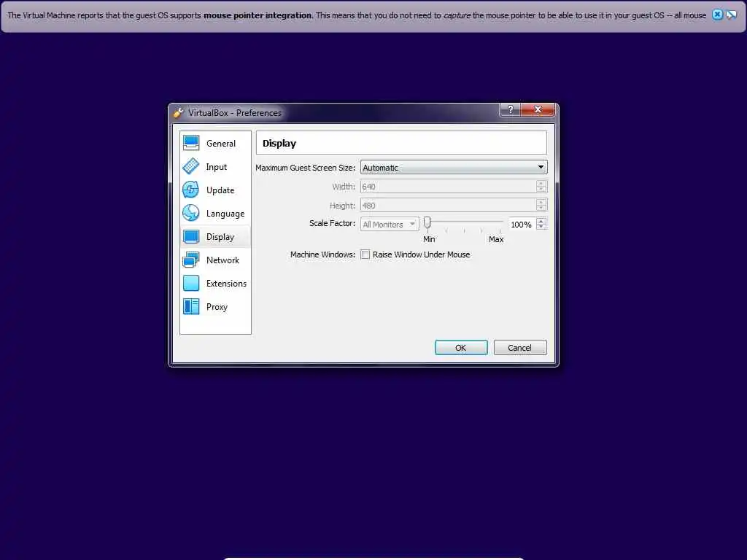Viewport: 747px width, 560px height.
Task: Increase scale factor percentage with up arrow
Action: tap(541, 221)
